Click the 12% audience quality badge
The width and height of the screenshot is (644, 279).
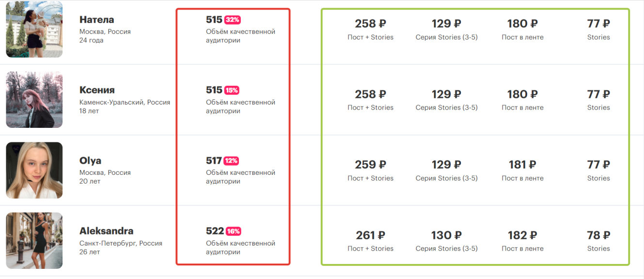pyautogui.click(x=231, y=161)
